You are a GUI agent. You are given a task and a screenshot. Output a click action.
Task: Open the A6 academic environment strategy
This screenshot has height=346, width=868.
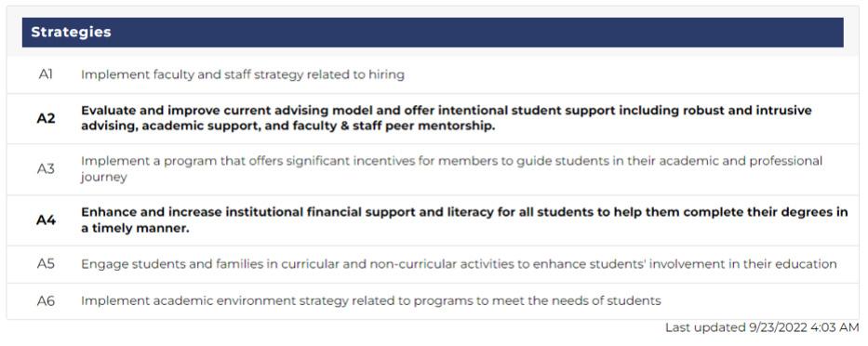pyautogui.click(x=371, y=301)
